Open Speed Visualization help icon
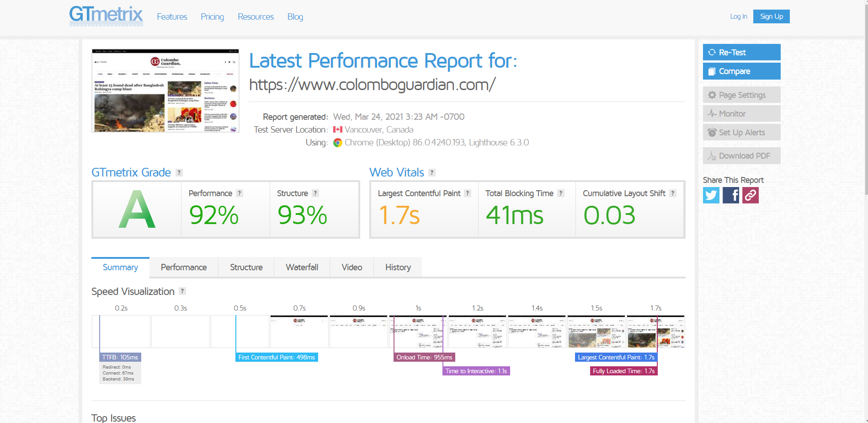Screen dimensions: 868x423 pyautogui.click(x=182, y=291)
